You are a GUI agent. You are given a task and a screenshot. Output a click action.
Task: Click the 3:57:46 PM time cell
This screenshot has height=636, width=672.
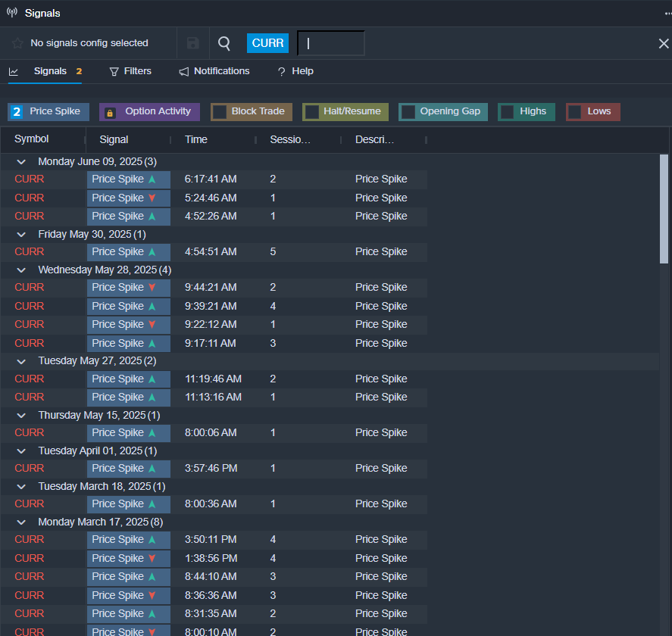tap(211, 469)
